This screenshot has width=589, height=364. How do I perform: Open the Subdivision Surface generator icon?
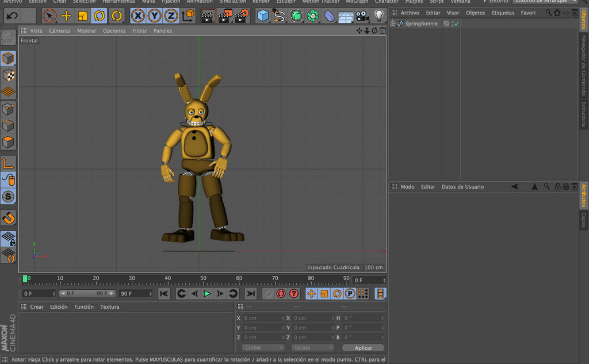pyautogui.click(x=296, y=16)
